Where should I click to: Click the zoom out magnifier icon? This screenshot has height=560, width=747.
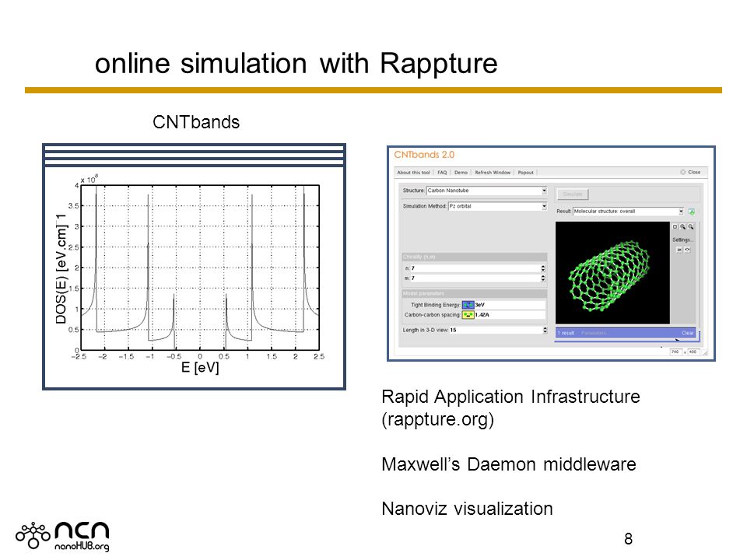(x=690, y=227)
